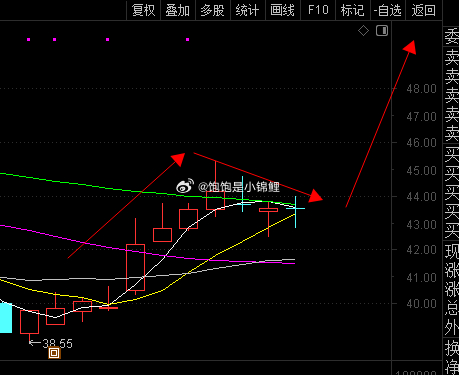The height and width of the screenshot is (375, 459).
Task: Select the 43.00 price axis label
Action: click(x=421, y=225)
